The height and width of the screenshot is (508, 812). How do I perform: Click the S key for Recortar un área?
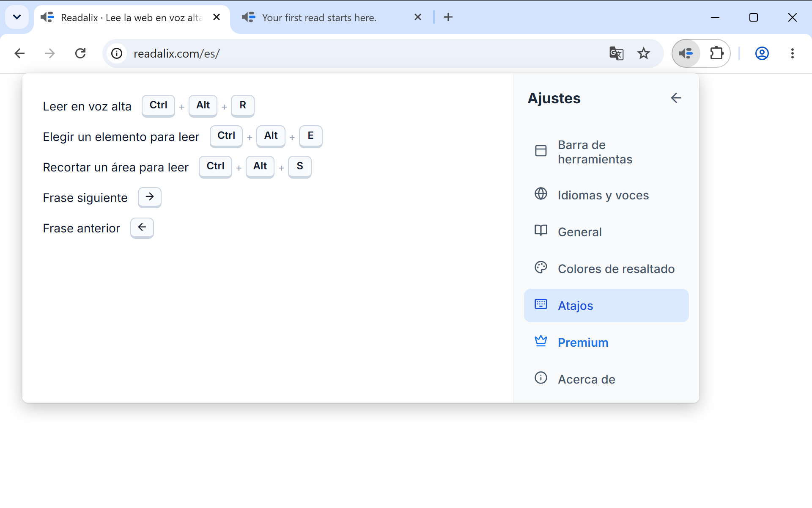[300, 166]
